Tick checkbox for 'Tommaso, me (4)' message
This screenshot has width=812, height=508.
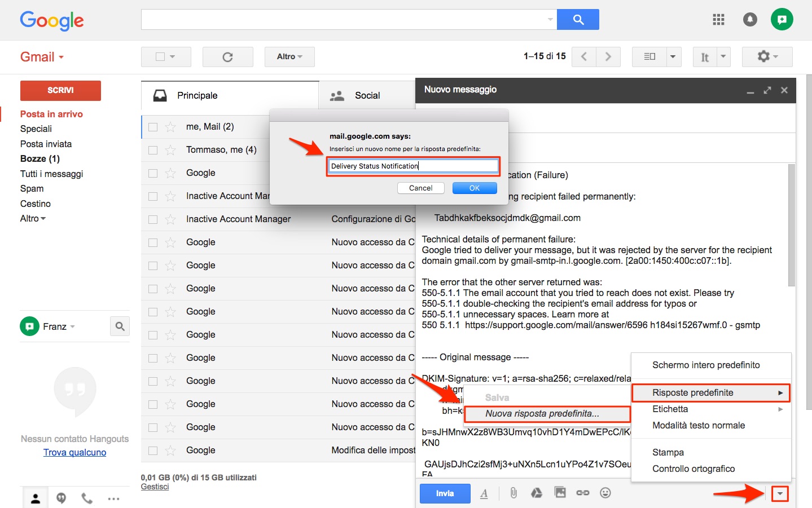(x=153, y=150)
